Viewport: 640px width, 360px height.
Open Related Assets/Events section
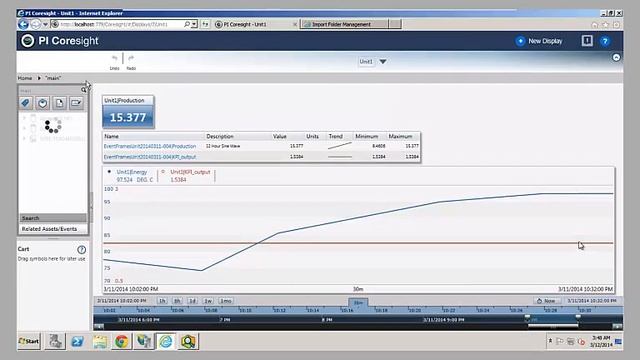(53, 229)
